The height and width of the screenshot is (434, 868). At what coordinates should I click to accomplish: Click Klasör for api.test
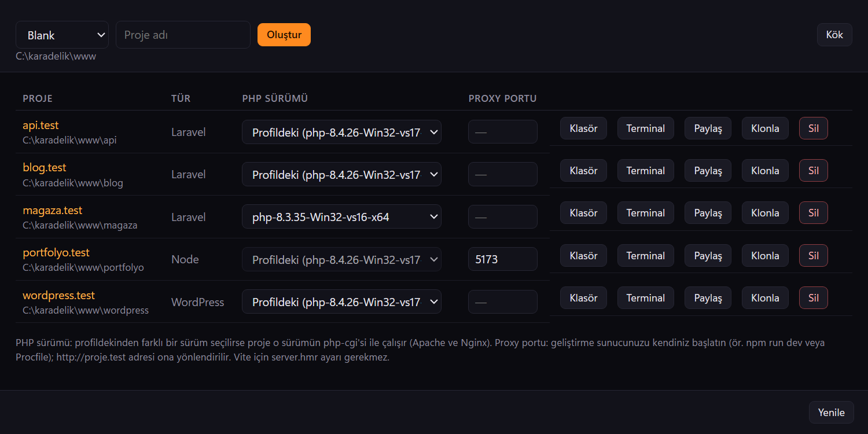coord(583,128)
